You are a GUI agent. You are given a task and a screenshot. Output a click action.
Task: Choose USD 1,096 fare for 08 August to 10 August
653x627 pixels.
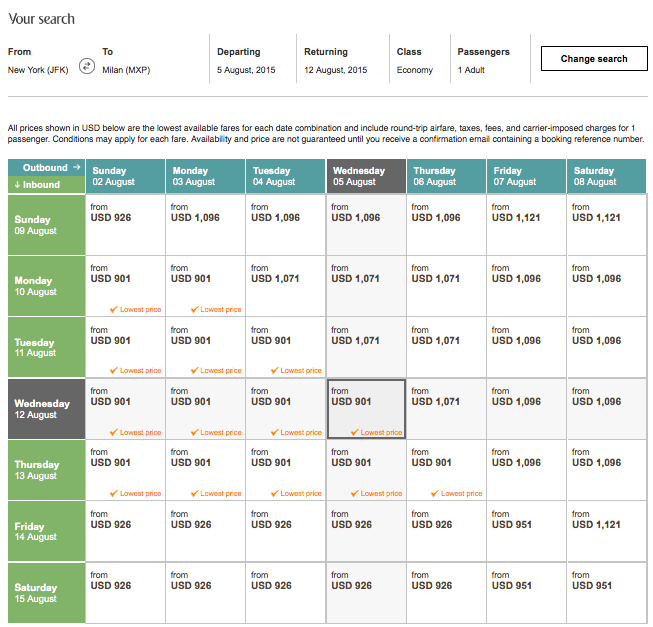607,286
